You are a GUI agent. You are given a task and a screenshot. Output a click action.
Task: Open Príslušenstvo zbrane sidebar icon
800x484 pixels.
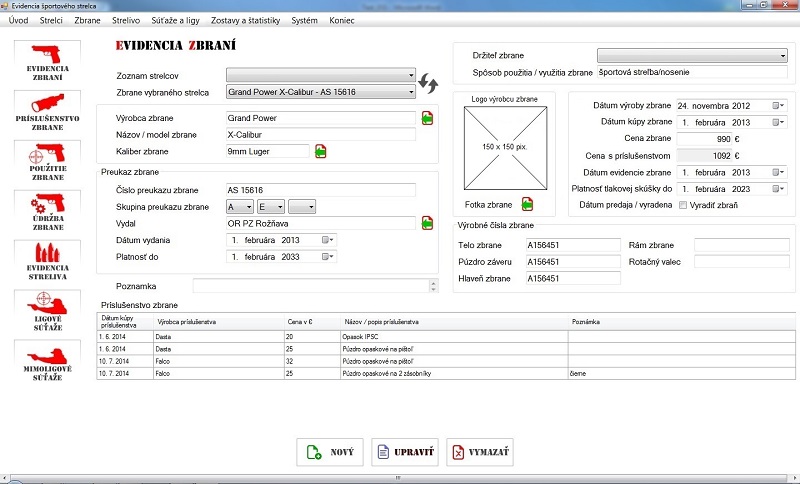(46, 112)
